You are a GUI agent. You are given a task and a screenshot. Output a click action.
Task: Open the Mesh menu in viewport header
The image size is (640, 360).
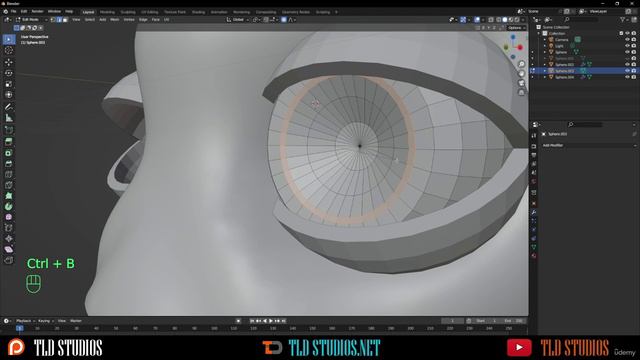(x=115, y=20)
